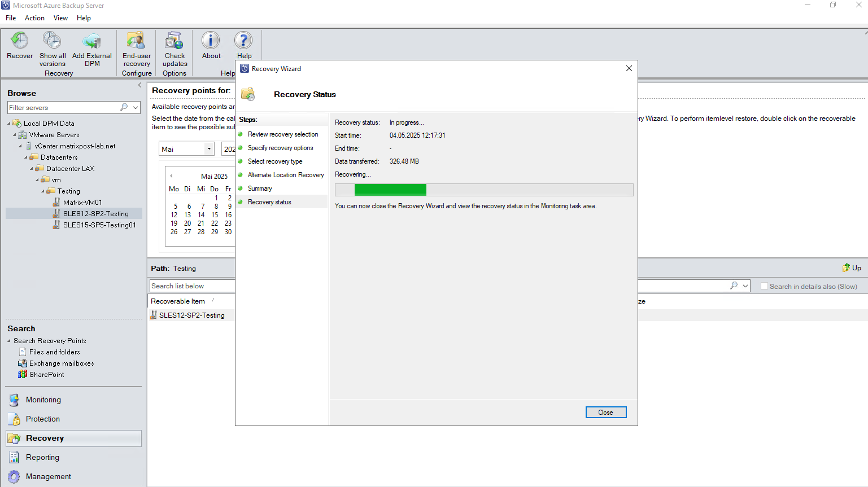Select day 14 in May calendar
The height and width of the screenshot is (487, 868).
click(x=201, y=215)
